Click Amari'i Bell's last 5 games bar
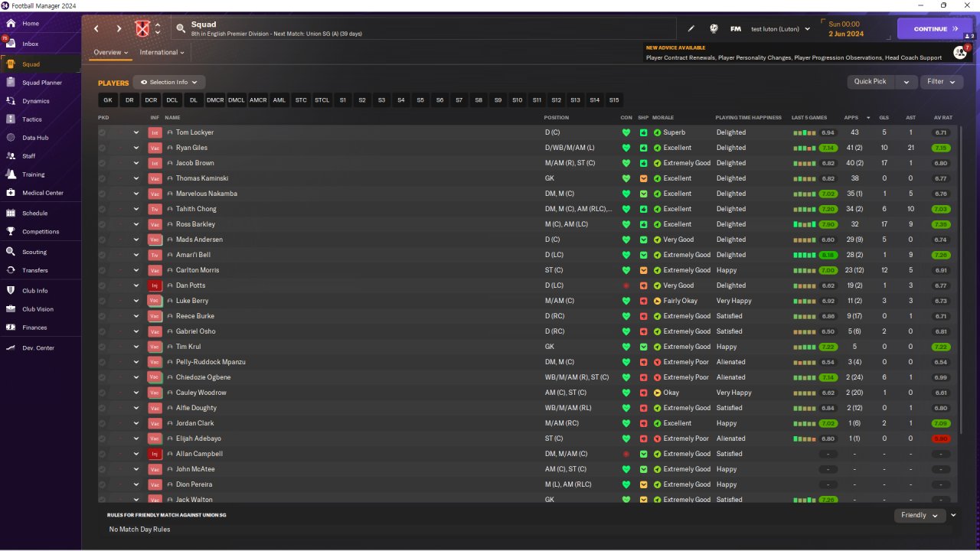This screenshot has height=551, width=980. 805,255
